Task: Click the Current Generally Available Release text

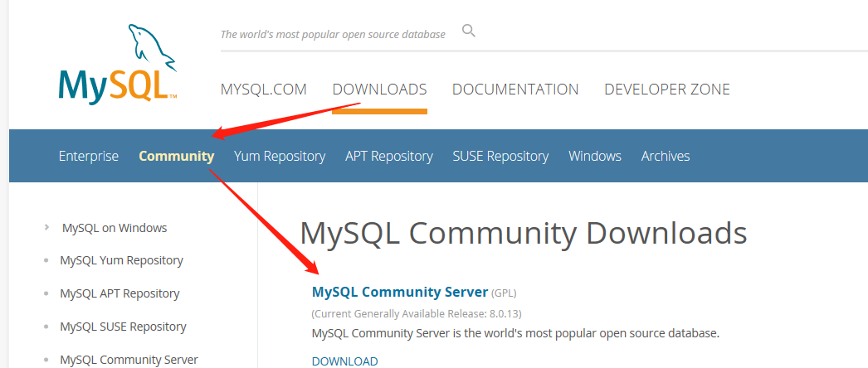Action: click(417, 314)
